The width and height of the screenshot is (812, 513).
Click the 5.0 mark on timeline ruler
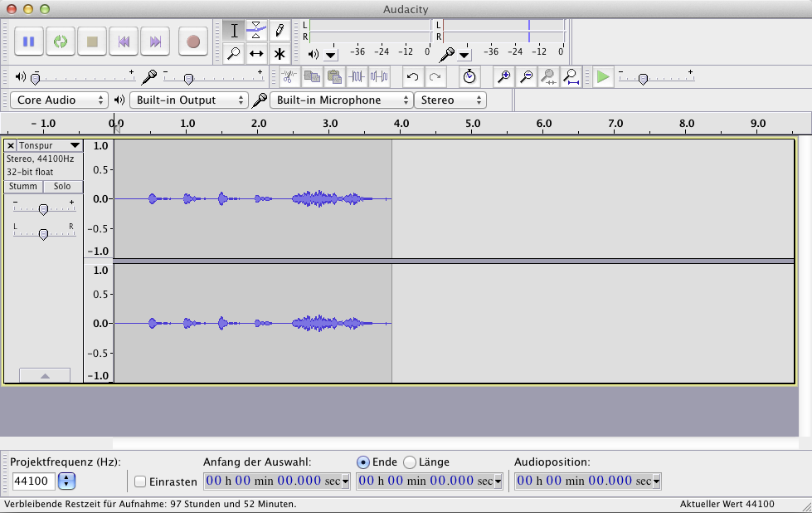(472, 124)
